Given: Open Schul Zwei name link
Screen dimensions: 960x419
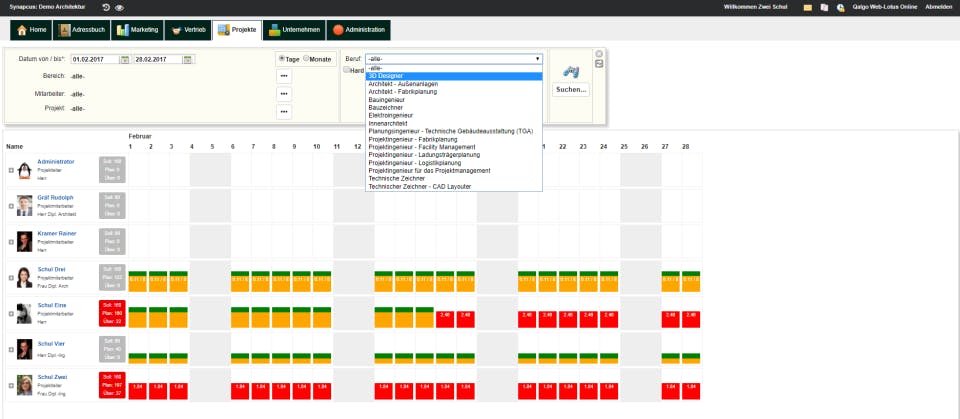Looking at the screenshot, I should click(52, 377).
